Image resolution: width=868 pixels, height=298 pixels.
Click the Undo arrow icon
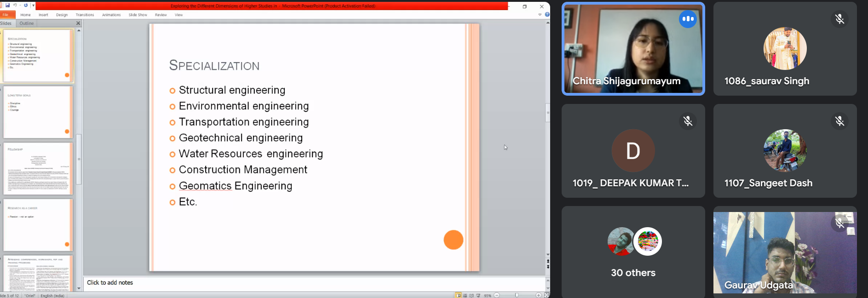(15, 6)
